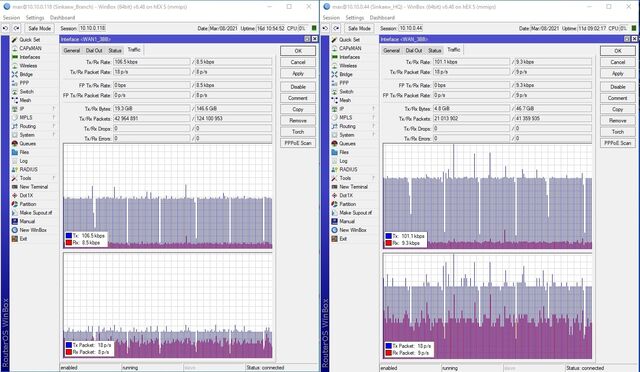This screenshot has height=372, width=640.
Task: Click Session address field in right WinBox toolbar
Action: [411, 28]
